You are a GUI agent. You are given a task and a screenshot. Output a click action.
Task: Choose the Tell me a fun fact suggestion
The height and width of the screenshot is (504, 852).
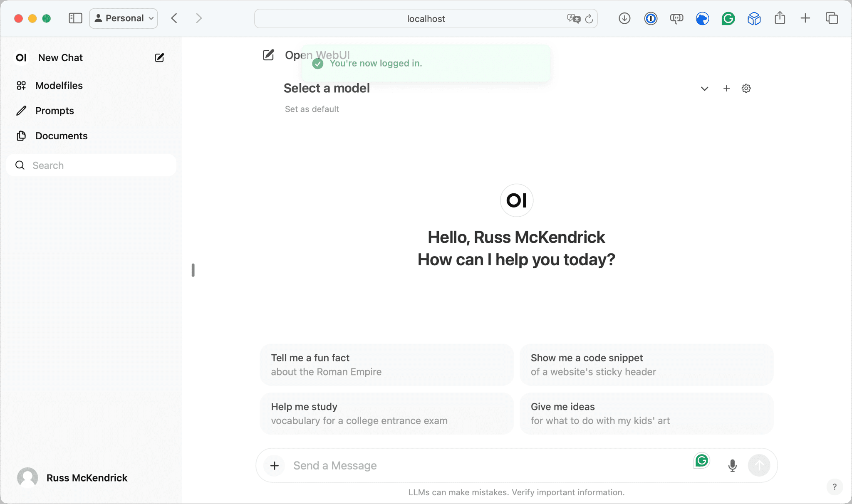coord(386,365)
